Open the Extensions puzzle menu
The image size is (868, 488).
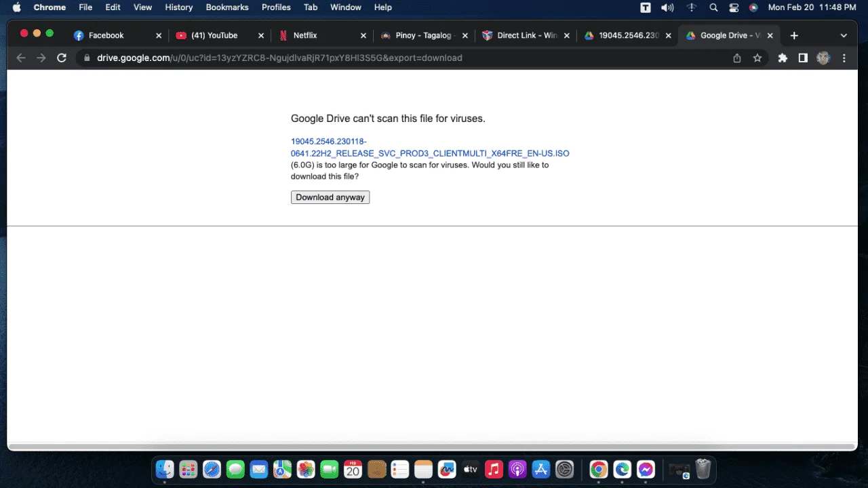[783, 58]
